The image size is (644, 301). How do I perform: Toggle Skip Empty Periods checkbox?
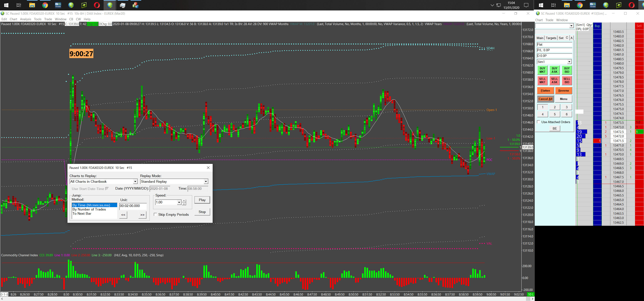tap(155, 214)
